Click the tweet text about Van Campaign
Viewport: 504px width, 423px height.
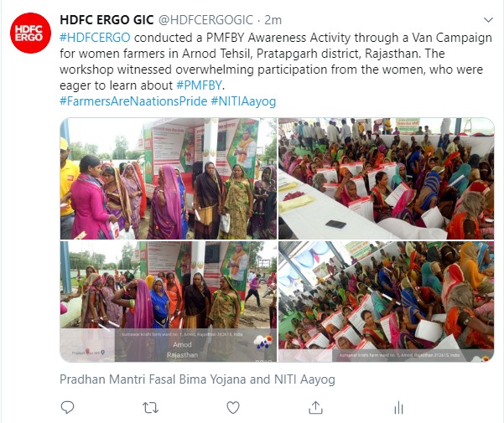[x=276, y=62]
